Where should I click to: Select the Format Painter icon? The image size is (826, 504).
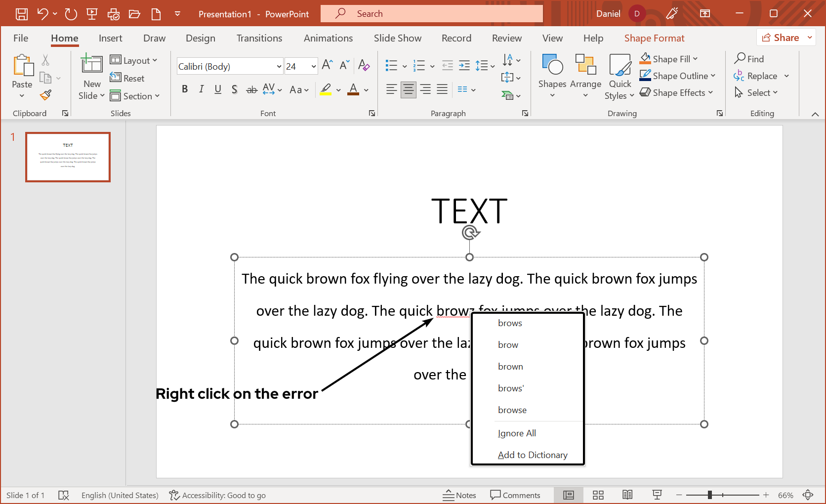click(x=45, y=95)
